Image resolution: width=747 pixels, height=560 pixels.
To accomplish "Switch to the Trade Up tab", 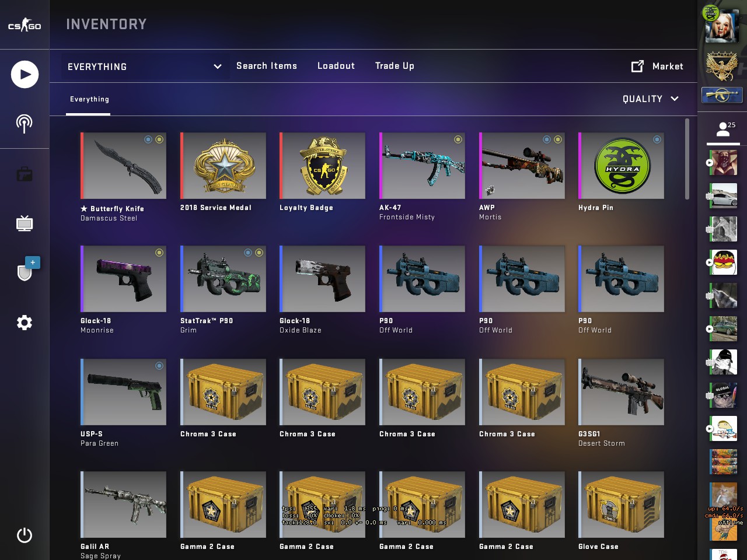I will tap(395, 66).
